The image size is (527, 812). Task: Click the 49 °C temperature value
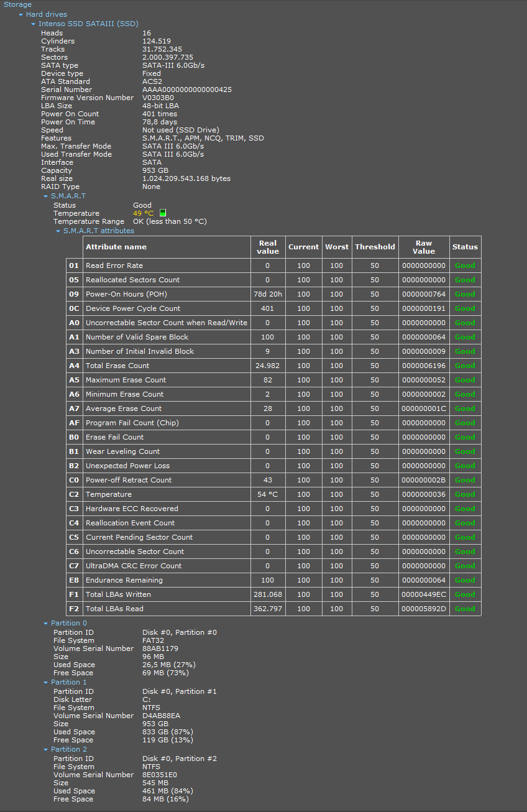[x=143, y=213]
